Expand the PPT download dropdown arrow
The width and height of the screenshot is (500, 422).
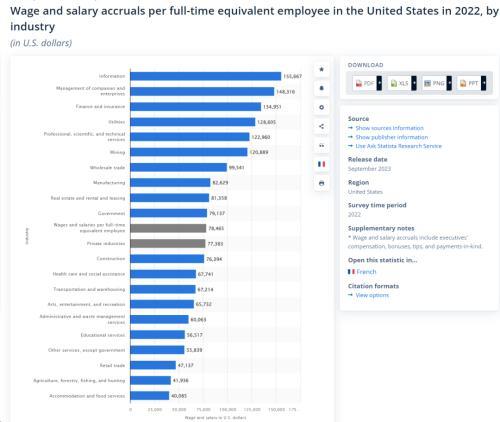tap(484, 83)
